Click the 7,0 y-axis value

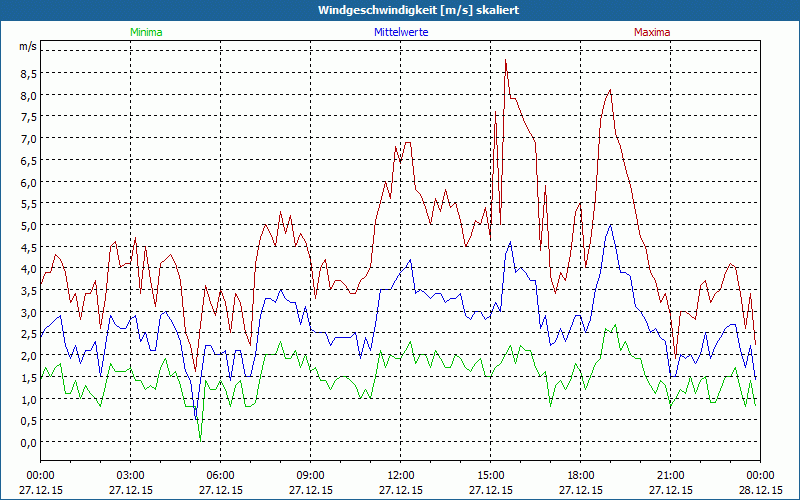point(29,139)
